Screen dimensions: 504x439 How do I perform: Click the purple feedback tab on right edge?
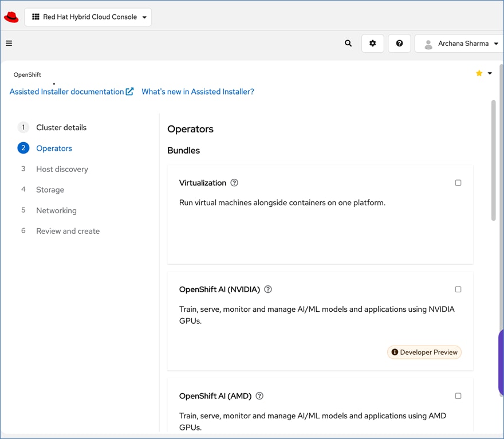[x=501, y=363]
